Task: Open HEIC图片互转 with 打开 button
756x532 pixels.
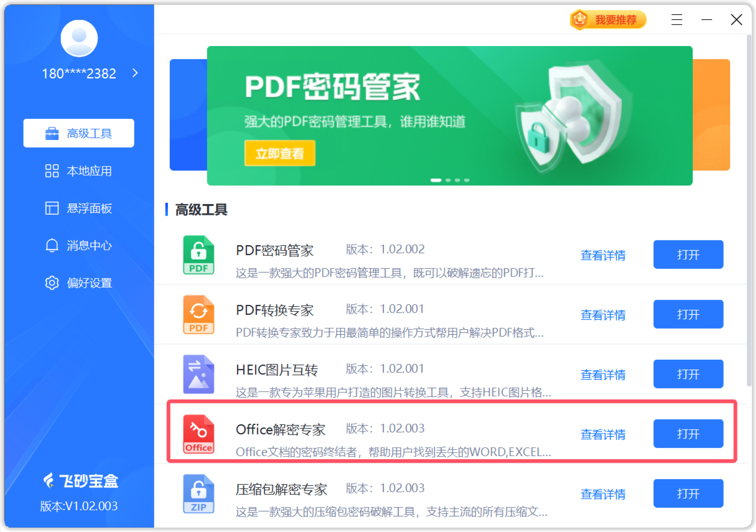Action: pyautogui.click(x=688, y=374)
